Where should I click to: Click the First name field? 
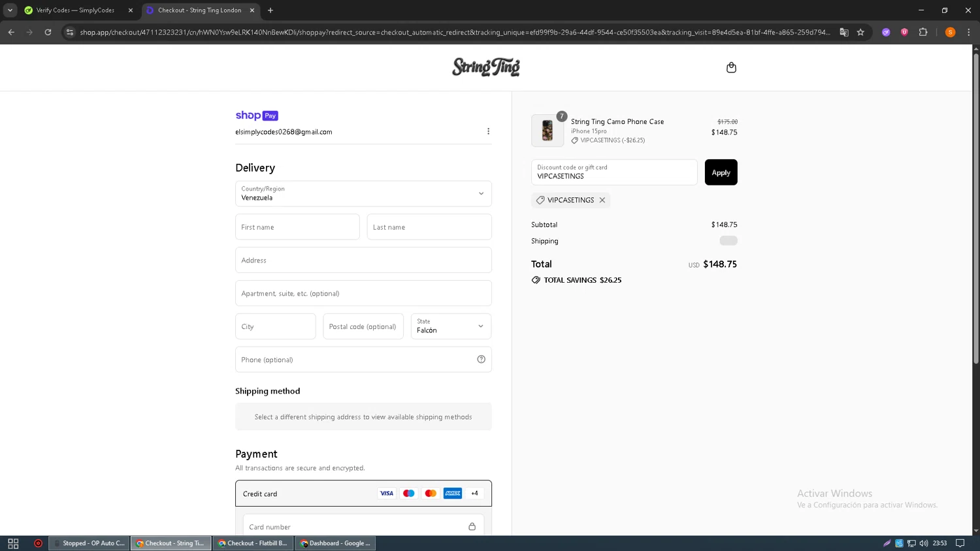tap(297, 227)
